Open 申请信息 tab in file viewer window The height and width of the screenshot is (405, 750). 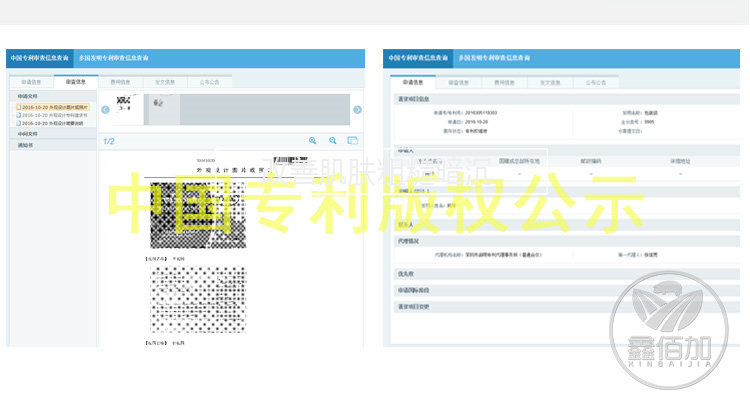(32, 82)
